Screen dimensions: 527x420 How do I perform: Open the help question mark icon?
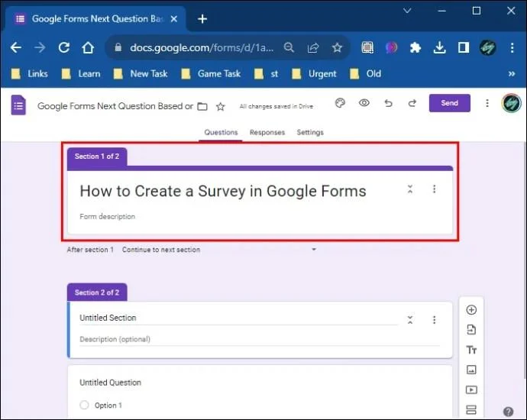click(508, 412)
